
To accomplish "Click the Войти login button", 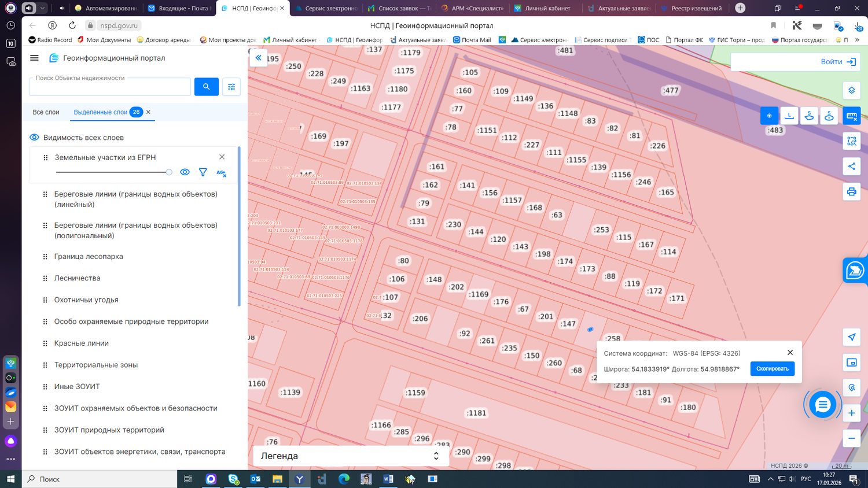I will 838,62.
